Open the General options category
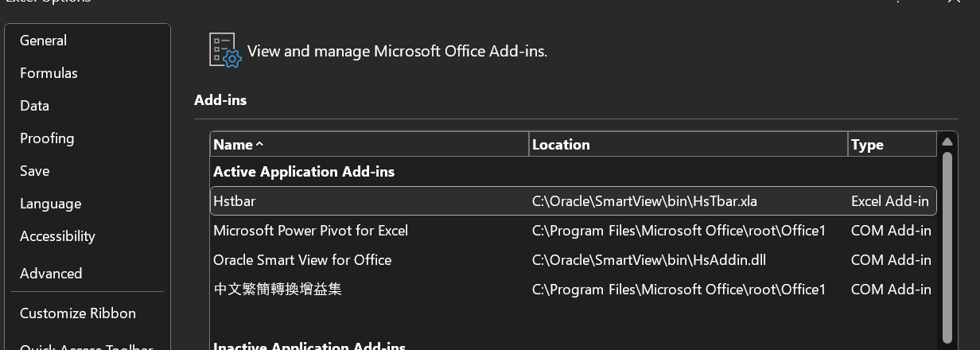Viewport: 980px width, 350px height. (44, 41)
